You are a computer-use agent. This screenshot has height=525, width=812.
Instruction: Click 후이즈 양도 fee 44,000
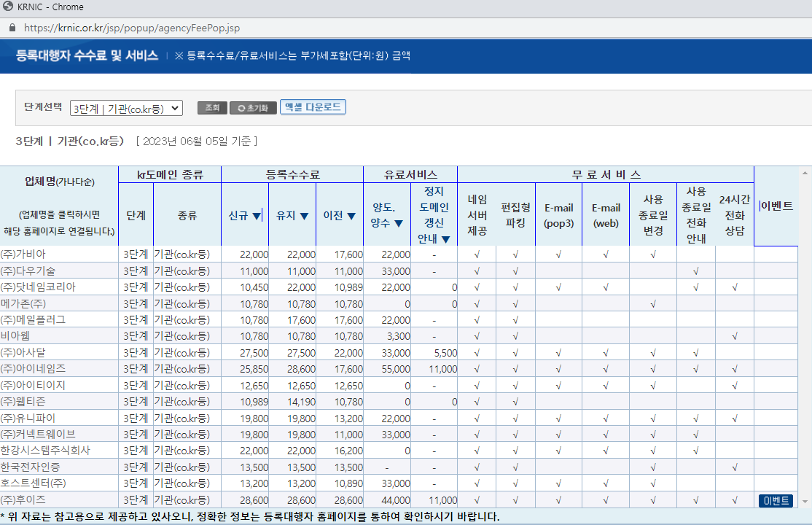click(x=396, y=500)
